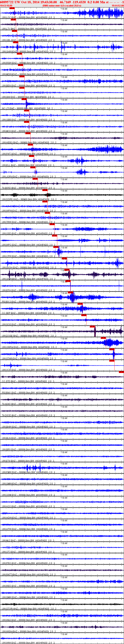This screenshot has height=644, width=124.
Task: Click the UW SVOH EHZ station label
Action: pyautogui.click(x=29, y=268)
